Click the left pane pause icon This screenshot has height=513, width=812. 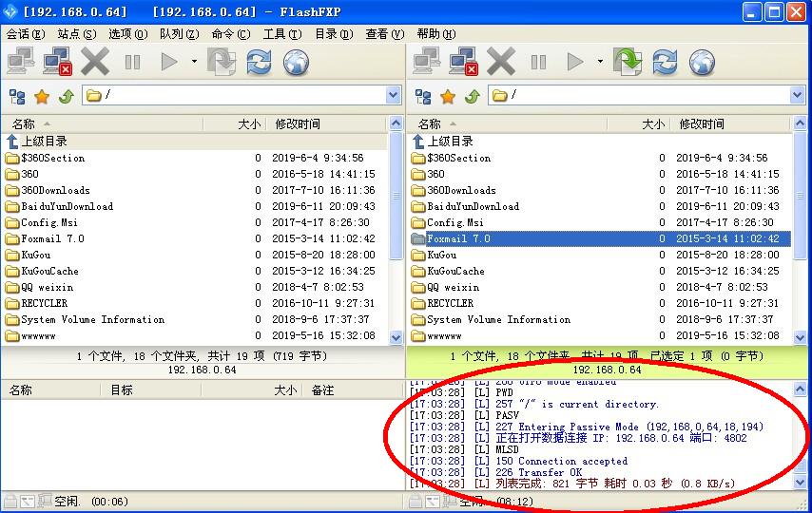click(132, 63)
